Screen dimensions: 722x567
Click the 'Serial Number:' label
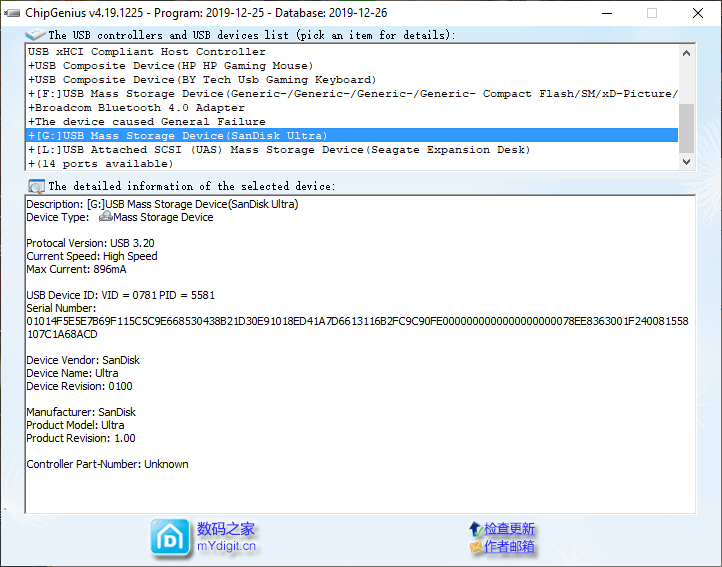(x=61, y=308)
